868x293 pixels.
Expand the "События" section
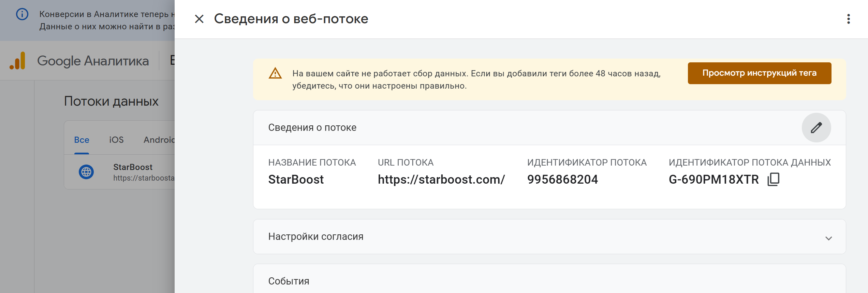(289, 281)
